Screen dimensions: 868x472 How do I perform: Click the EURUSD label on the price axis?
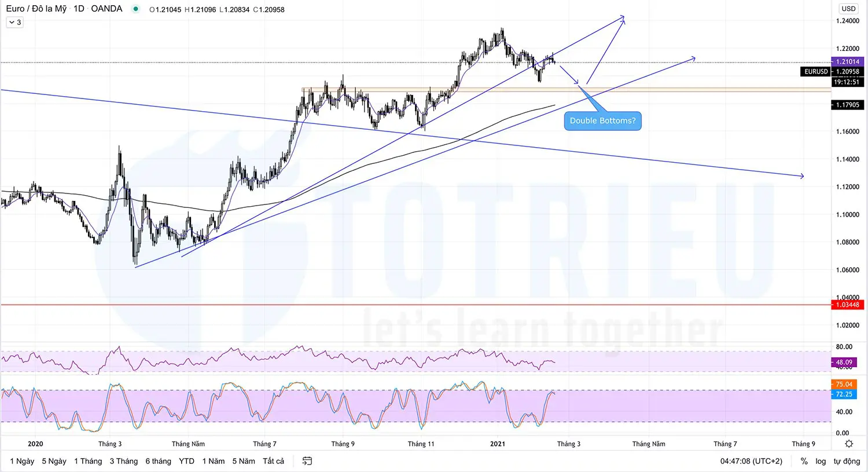click(815, 72)
